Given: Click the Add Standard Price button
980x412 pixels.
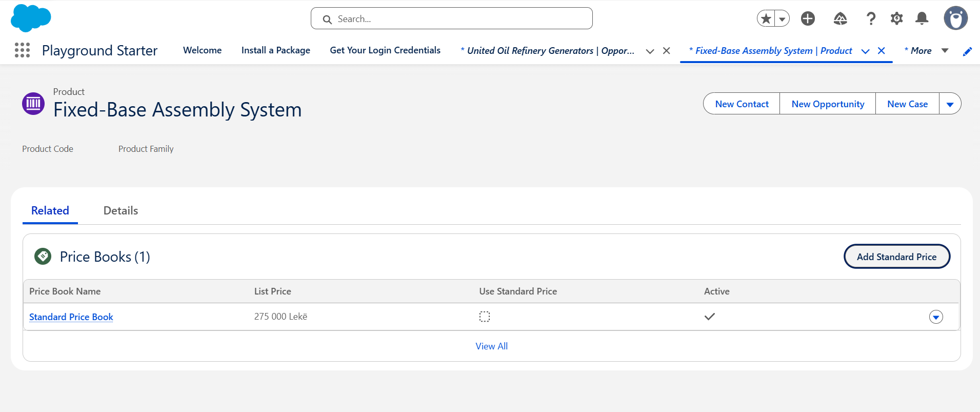Looking at the screenshot, I should click(896, 257).
